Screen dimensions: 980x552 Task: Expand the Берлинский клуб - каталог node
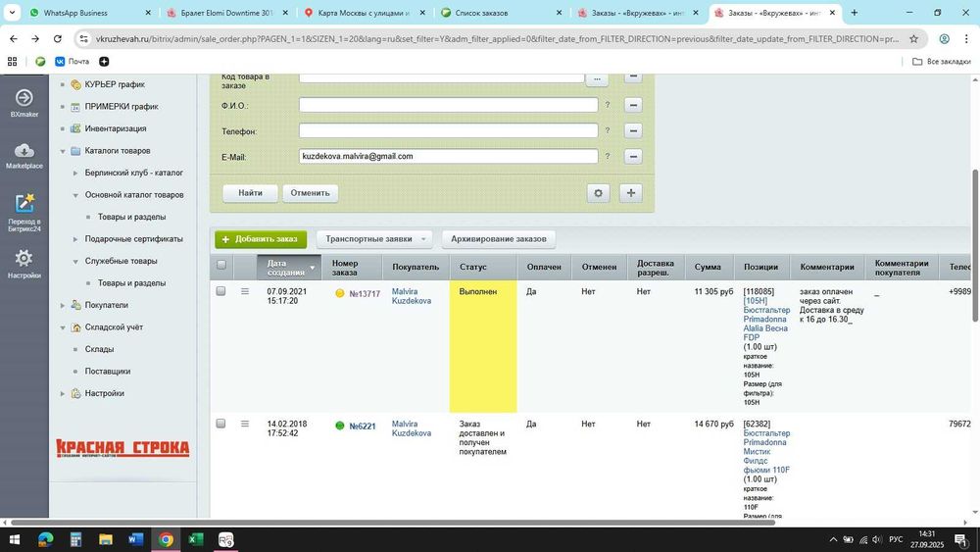[x=75, y=174]
